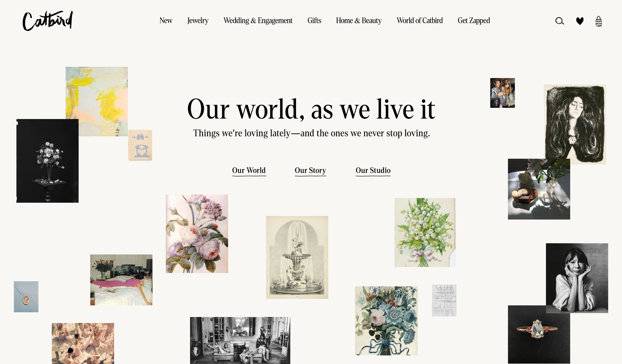Select World of Catbird menu

coord(419,20)
